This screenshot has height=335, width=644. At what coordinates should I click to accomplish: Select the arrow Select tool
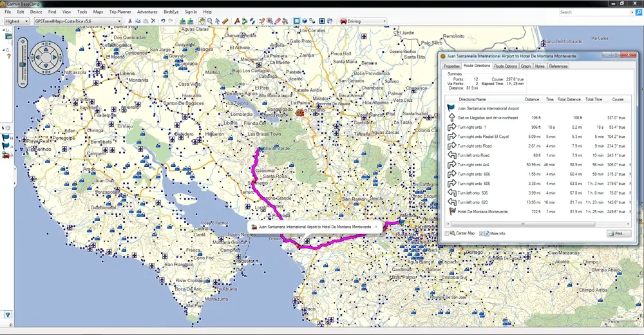217,21
